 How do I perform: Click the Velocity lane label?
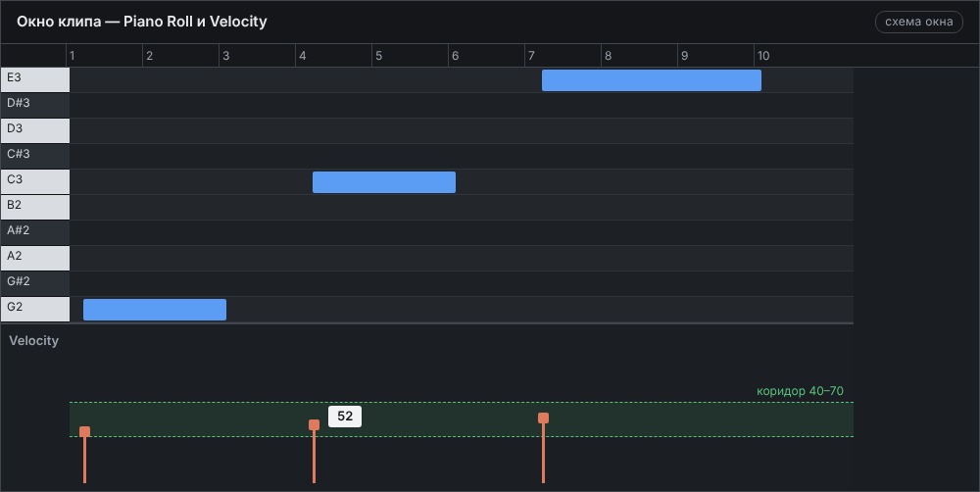(x=33, y=341)
